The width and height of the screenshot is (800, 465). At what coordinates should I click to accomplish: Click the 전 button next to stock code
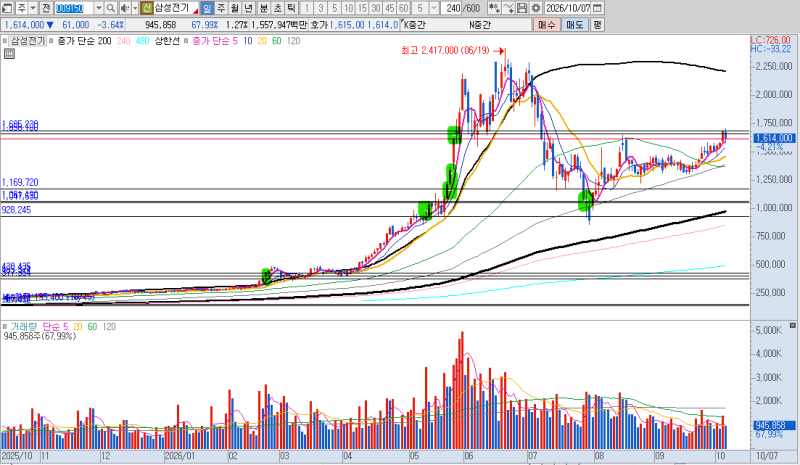click(x=45, y=8)
